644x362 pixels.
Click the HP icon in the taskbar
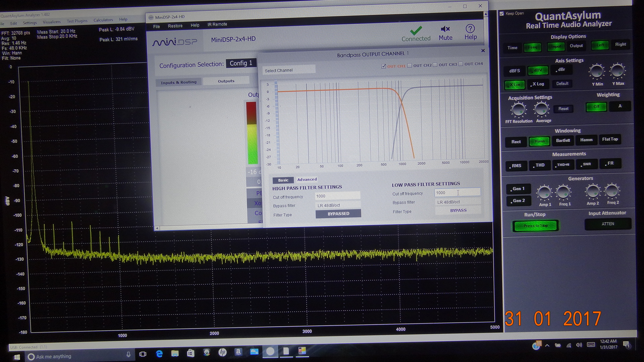click(222, 352)
